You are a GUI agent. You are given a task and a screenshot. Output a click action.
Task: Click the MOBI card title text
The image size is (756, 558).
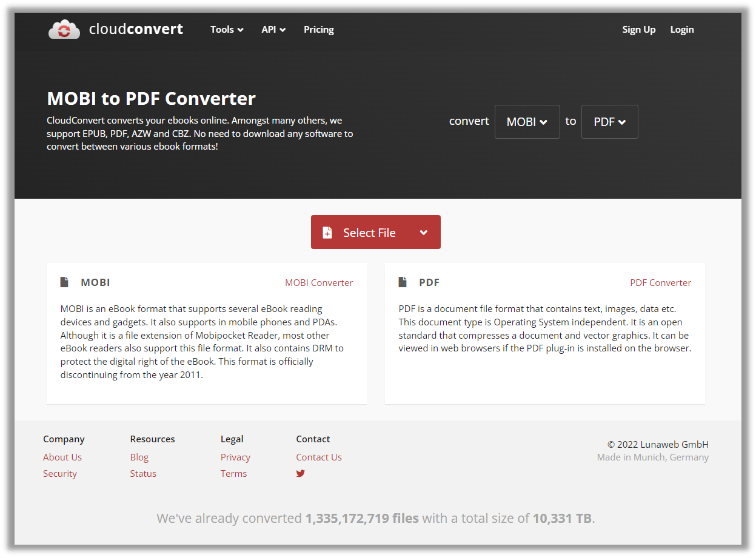click(95, 282)
